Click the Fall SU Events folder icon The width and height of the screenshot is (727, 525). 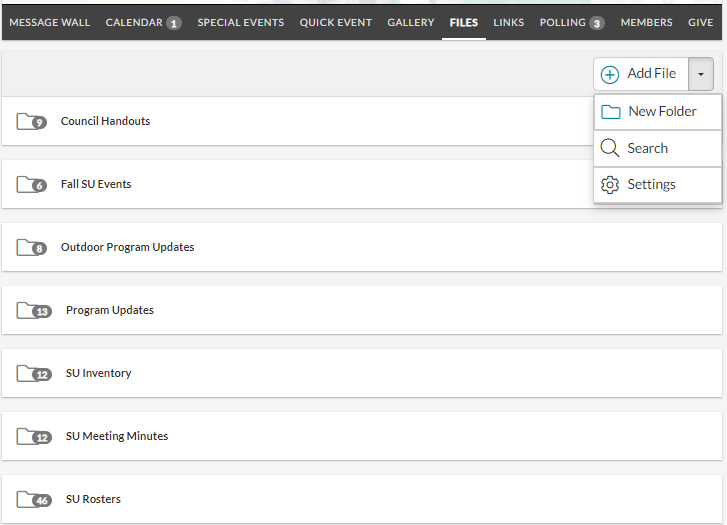point(32,185)
